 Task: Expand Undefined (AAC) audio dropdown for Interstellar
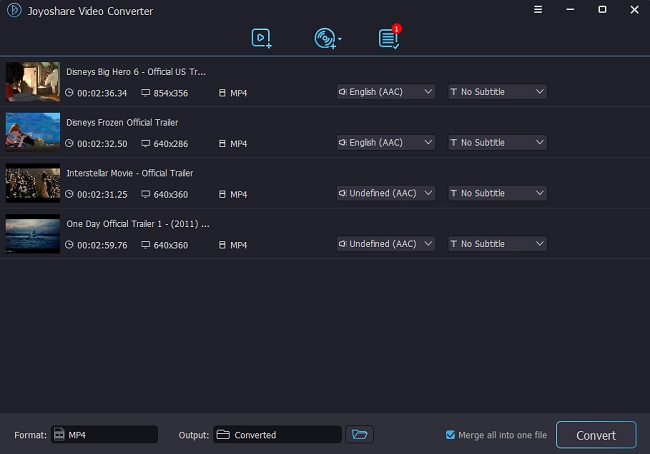(x=386, y=193)
